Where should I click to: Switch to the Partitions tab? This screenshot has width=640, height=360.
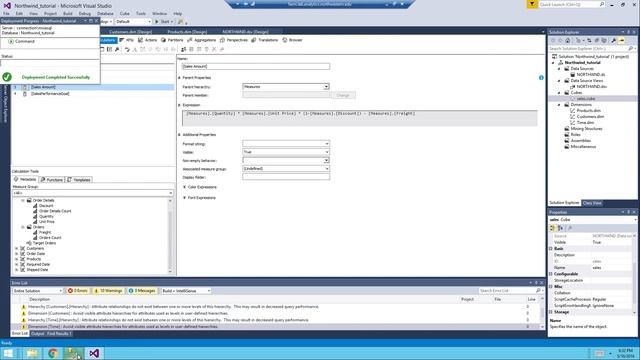coord(172,40)
